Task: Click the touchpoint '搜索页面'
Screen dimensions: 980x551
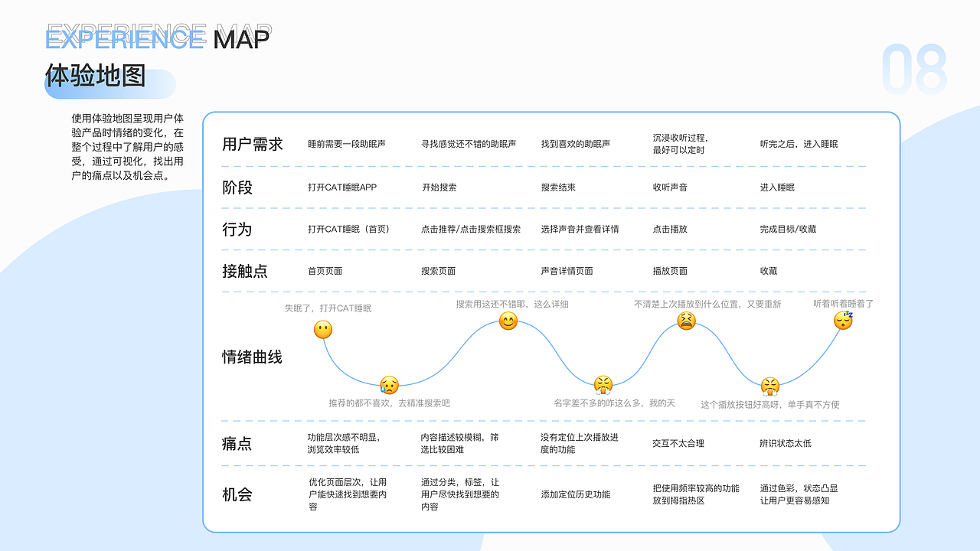Action: coord(439,271)
